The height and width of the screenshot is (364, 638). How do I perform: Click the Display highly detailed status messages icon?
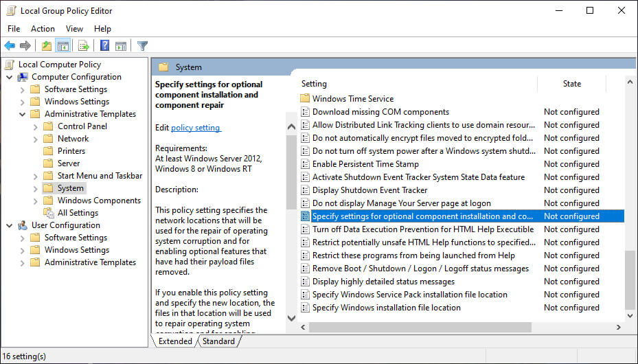(x=305, y=282)
